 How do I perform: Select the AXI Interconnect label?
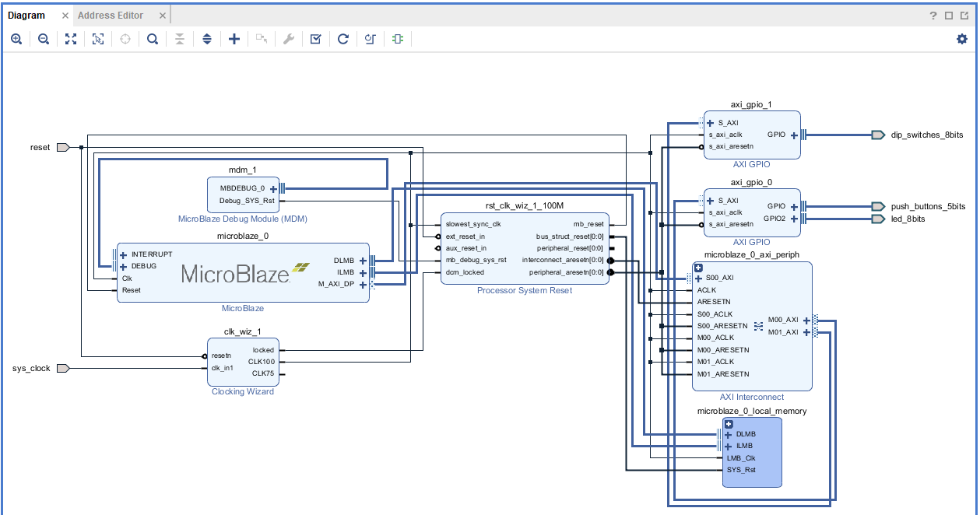click(x=752, y=397)
